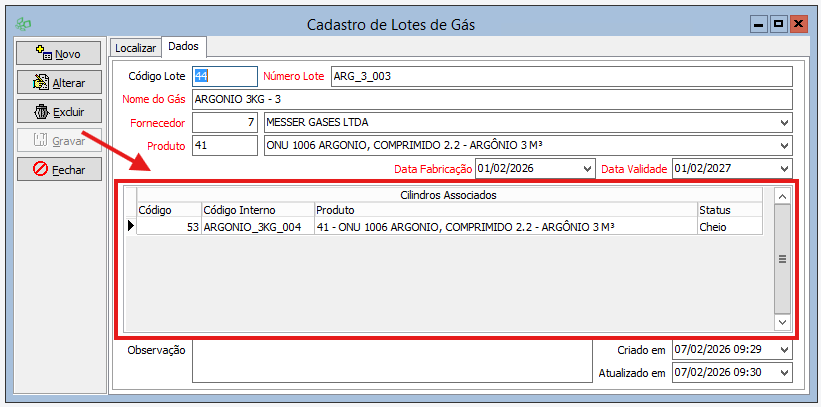Click the Código Lote field
The height and width of the screenshot is (407, 821).
coord(224,77)
